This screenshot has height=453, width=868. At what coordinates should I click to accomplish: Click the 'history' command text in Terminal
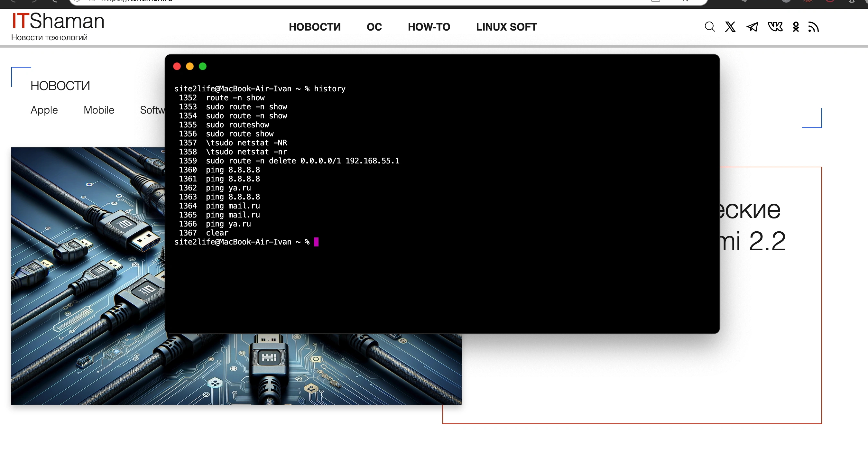pos(329,89)
